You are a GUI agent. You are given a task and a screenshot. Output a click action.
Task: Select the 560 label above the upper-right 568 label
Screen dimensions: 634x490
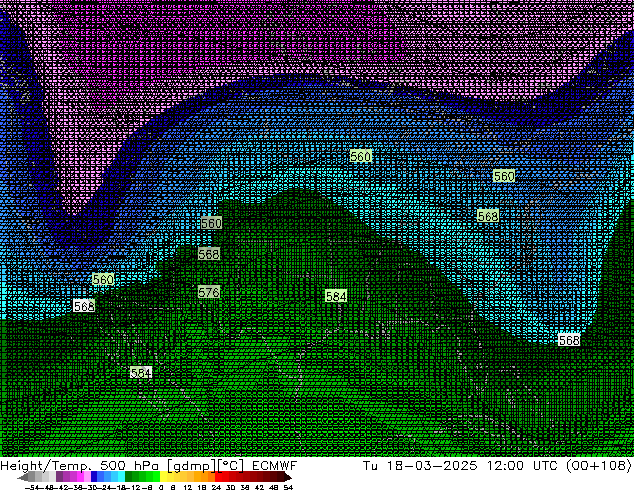[x=504, y=176]
